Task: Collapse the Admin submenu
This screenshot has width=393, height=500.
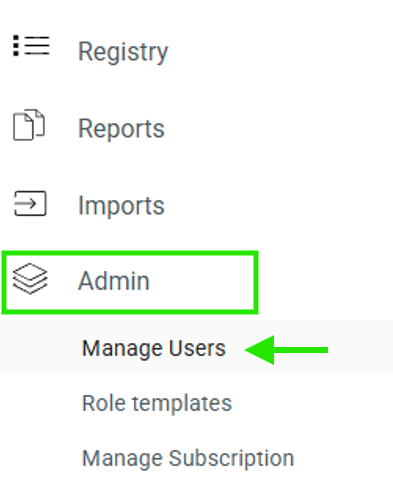Action: point(130,282)
